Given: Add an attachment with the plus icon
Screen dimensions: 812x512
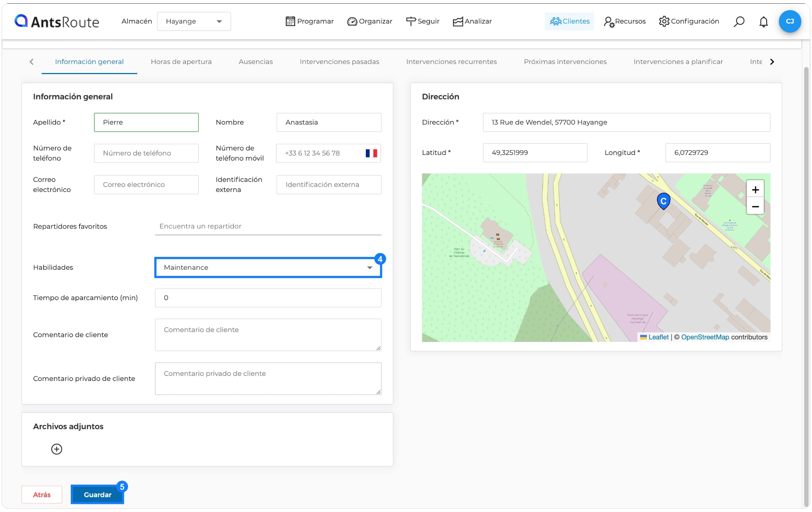Looking at the screenshot, I should (57, 449).
